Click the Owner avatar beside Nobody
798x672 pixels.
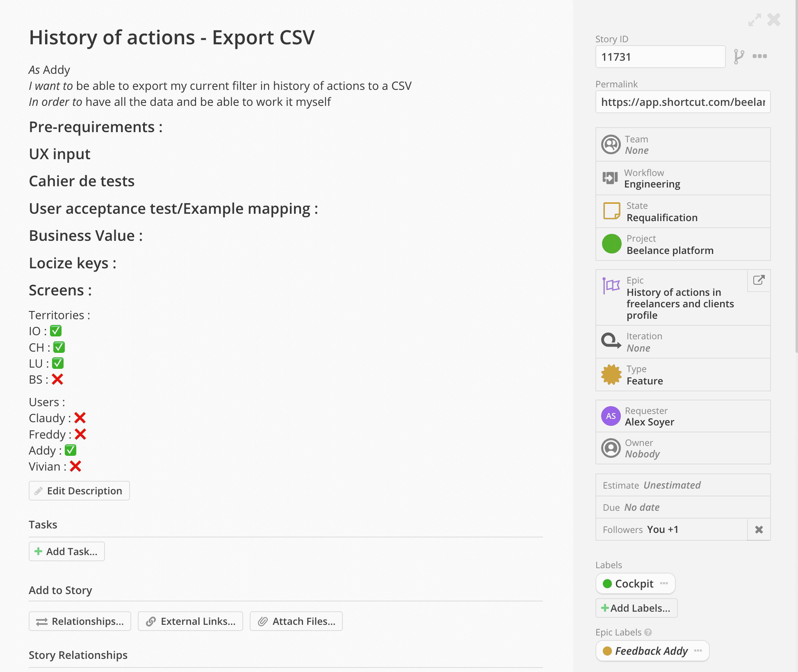pos(611,448)
